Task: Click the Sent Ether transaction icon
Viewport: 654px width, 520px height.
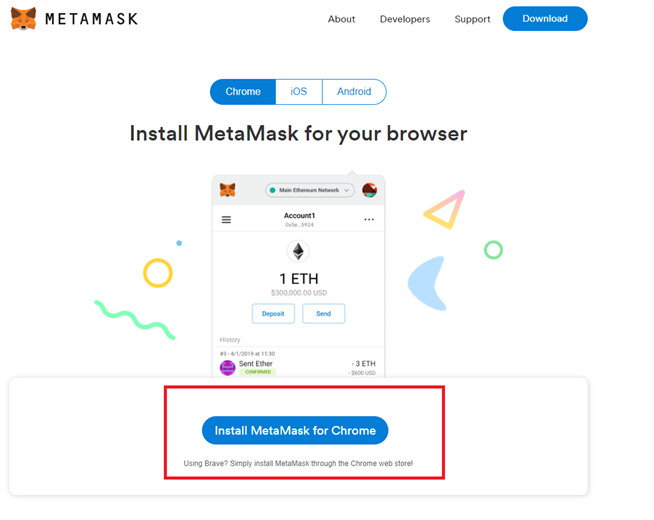Action: click(227, 367)
